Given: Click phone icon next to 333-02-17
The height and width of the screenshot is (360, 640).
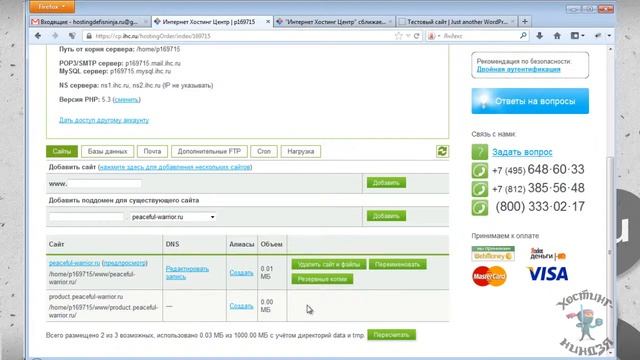Looking at the screenshot, I should tap(480, 208).
